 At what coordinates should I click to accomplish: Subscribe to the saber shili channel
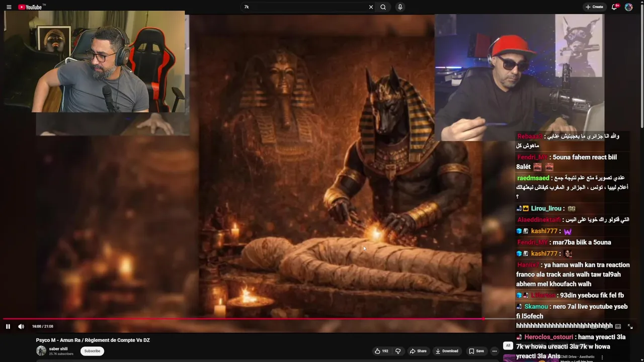pyautogui.click(x=92, y=351)
